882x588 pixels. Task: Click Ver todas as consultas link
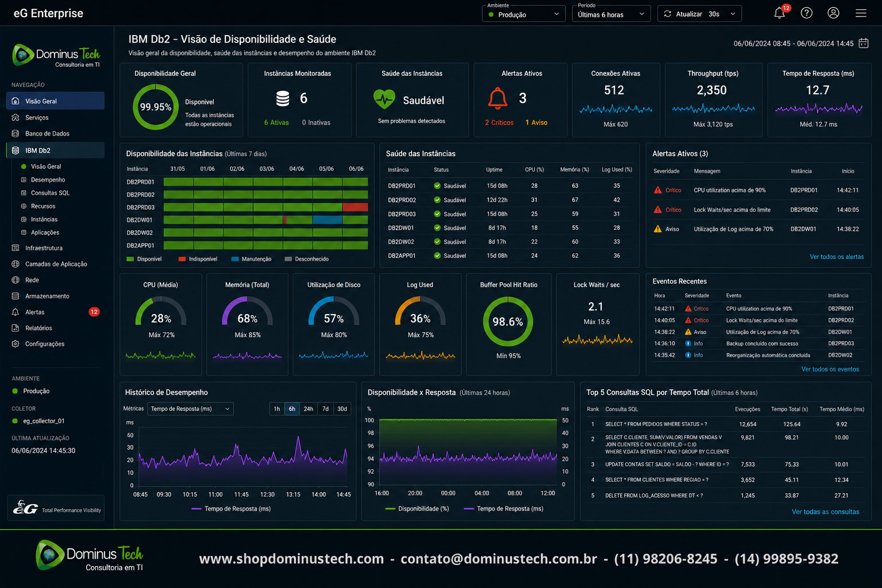[826, 512]
